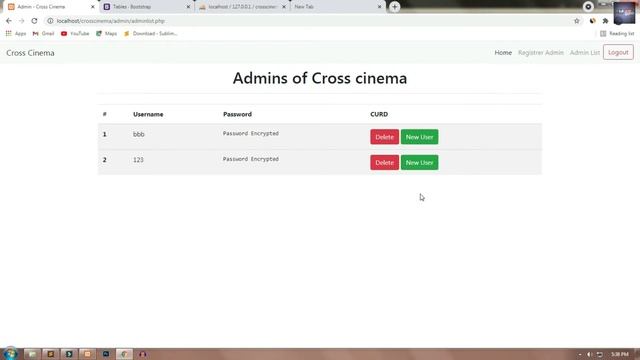The height and width of the screenshot is (360, 640).
Task: Open the Apps bookmarks shortcut
Action: point(16,33)
